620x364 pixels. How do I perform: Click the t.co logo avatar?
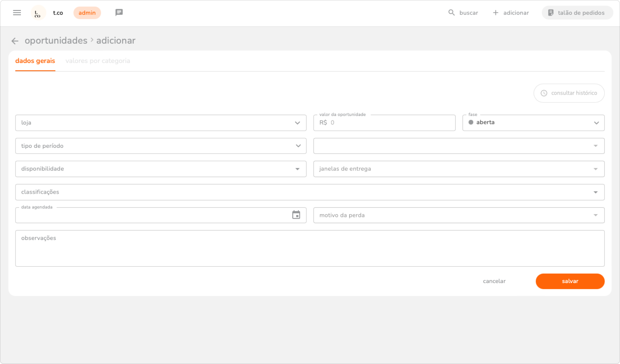click(x=38, y=13)
